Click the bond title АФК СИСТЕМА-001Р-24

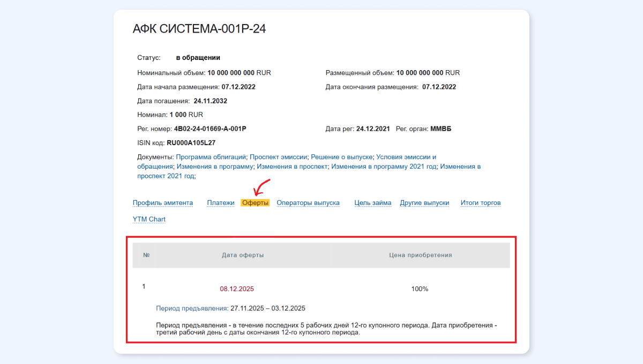point(199,29)
